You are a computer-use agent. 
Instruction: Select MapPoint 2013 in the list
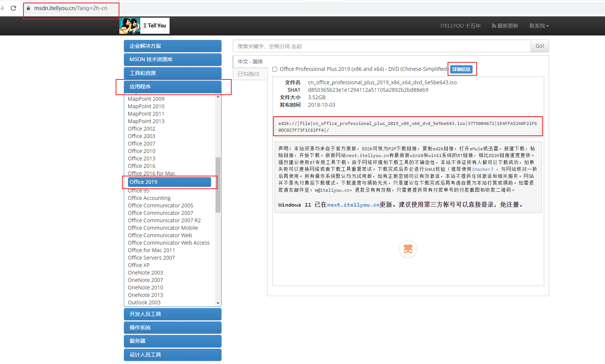tap(146, 121)
